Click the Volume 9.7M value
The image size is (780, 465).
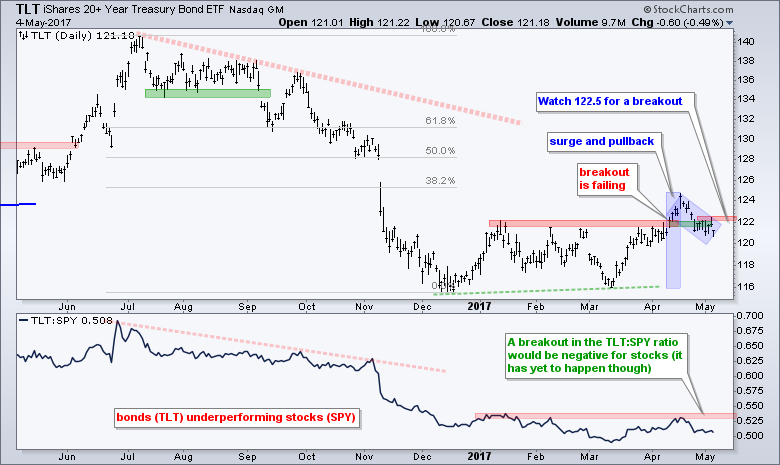point(590,23)
